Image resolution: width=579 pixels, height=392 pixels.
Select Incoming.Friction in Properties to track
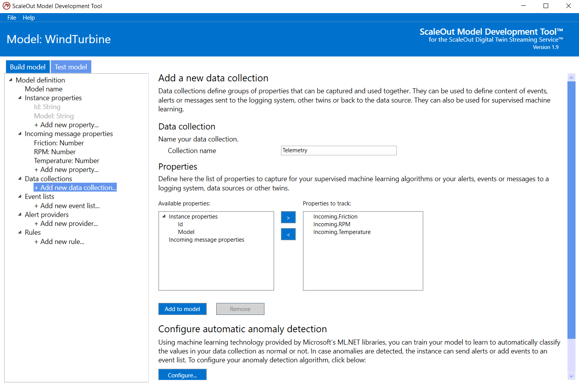click(x=335, y=217)
